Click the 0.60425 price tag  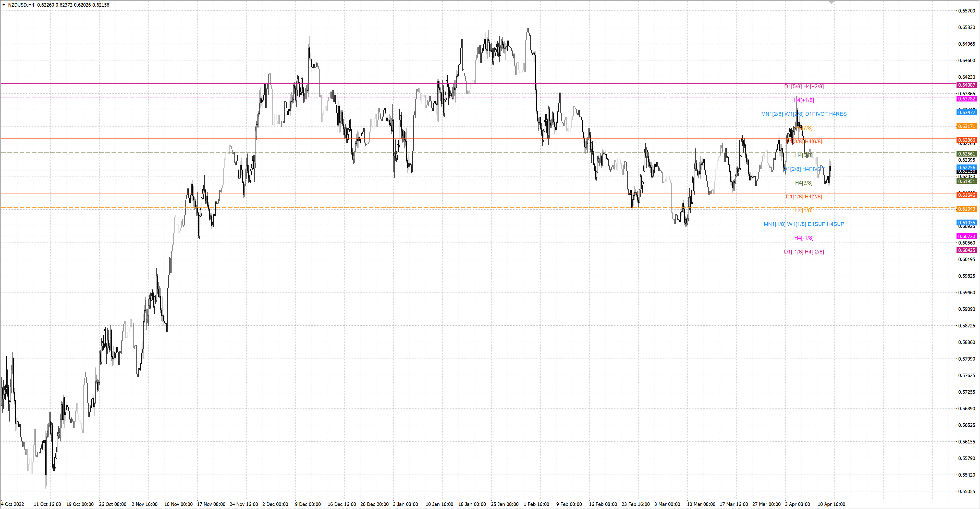coord(967,250)
